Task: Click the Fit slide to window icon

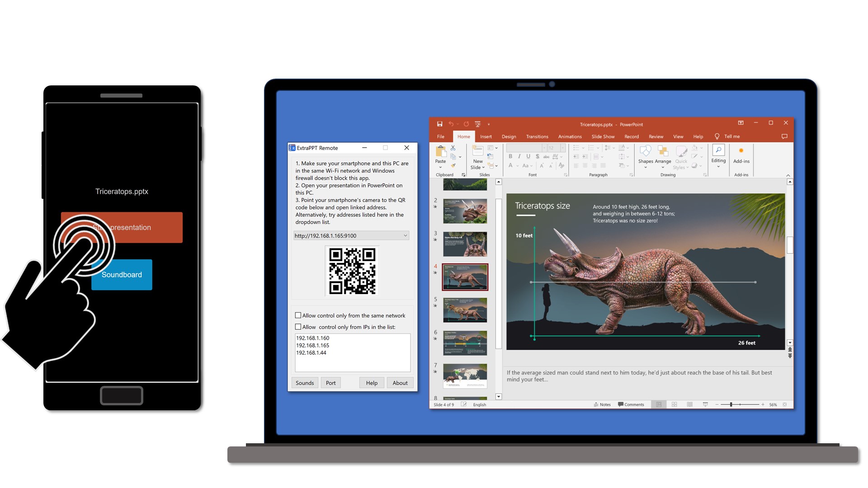Action: (785, 404)
